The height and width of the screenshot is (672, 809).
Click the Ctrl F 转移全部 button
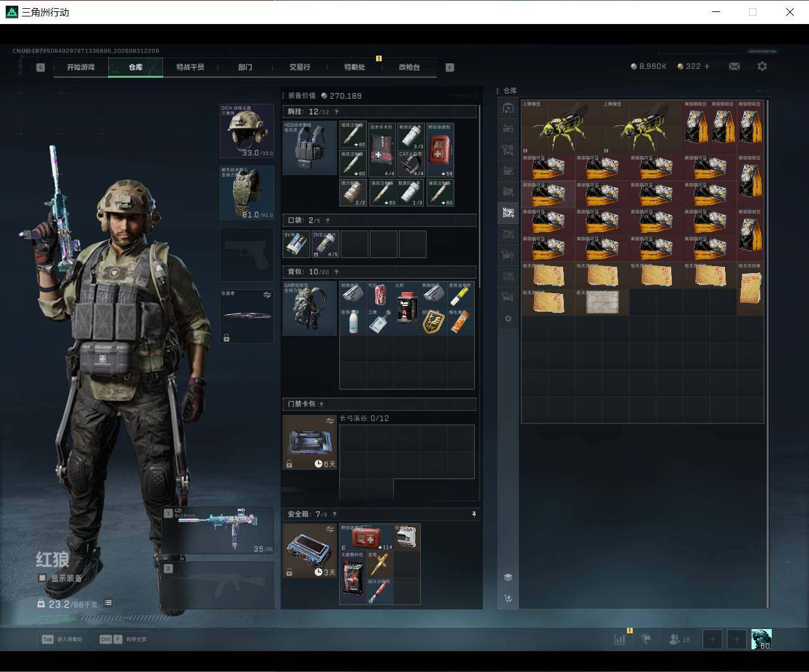tap(123, 639)
